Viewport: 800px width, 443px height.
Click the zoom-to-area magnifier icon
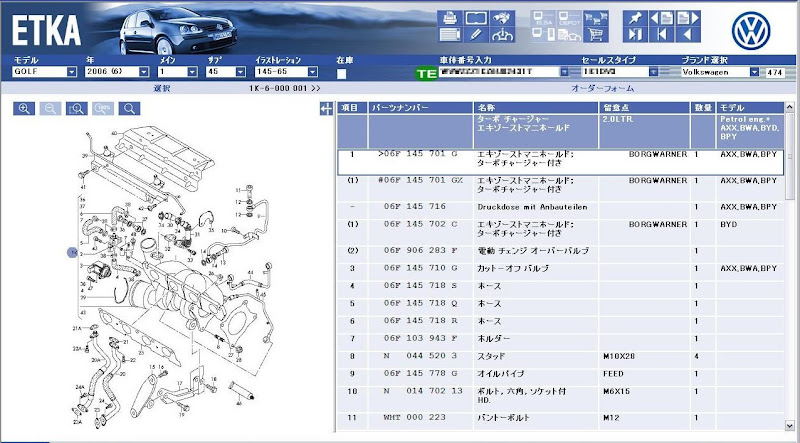pos(77,108)
